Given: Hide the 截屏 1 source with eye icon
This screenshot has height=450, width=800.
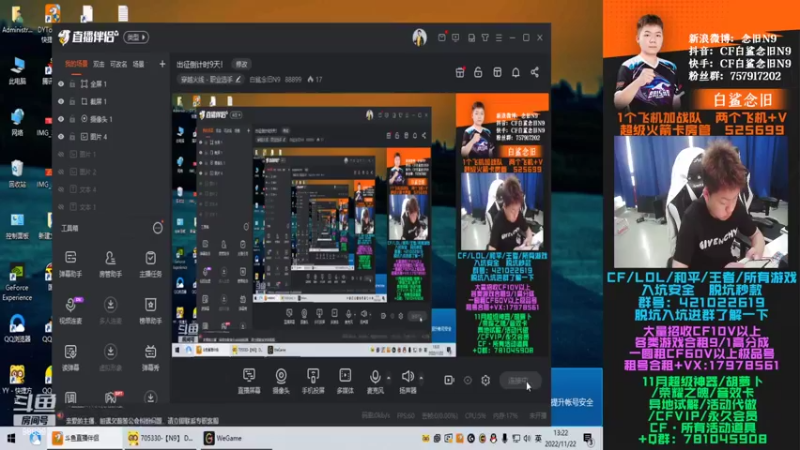Looking at the screenshot, I should pyautogui.click(x=61, y=102).
